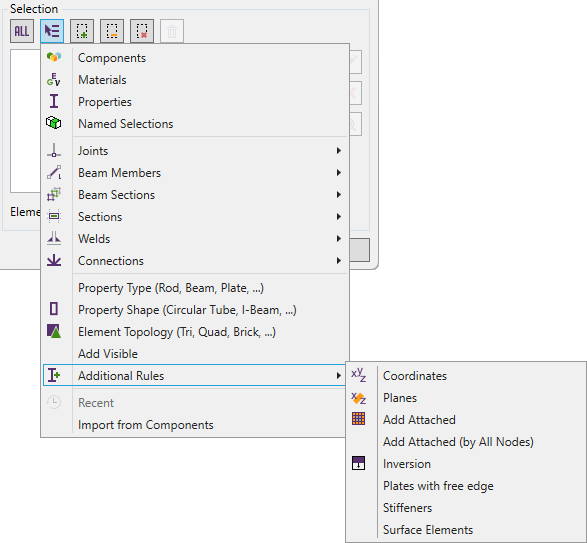
Task: Click the Connections menu label
Action: (x=111, y=261)
